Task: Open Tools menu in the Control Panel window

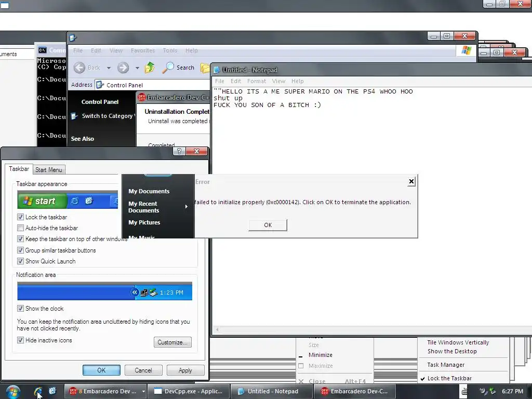Action: (x=170, y=50)
